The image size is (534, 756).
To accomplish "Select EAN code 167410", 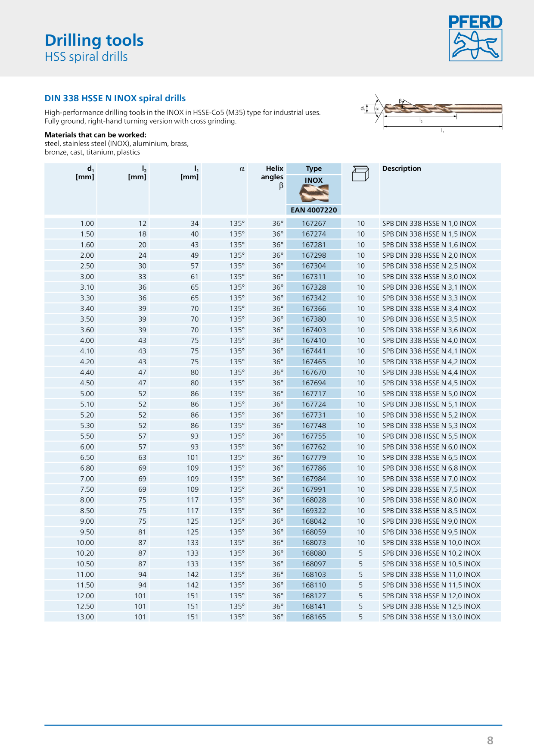I will 314,341.
